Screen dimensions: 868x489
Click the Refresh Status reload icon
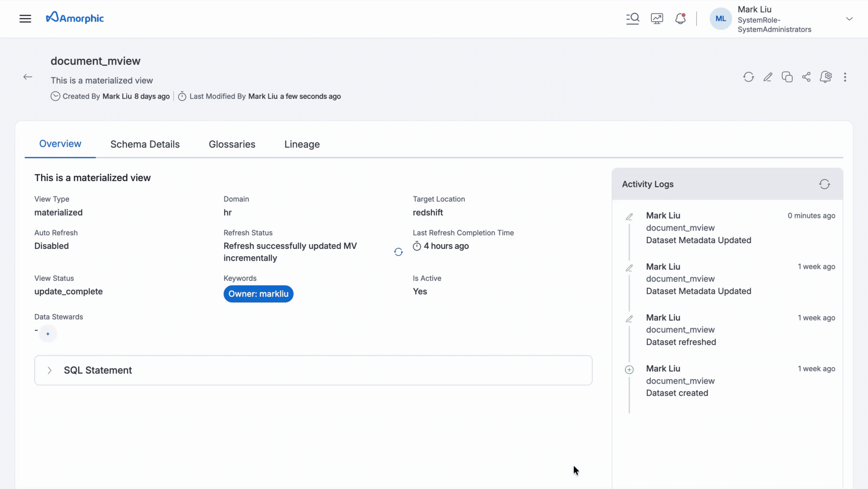398,252
